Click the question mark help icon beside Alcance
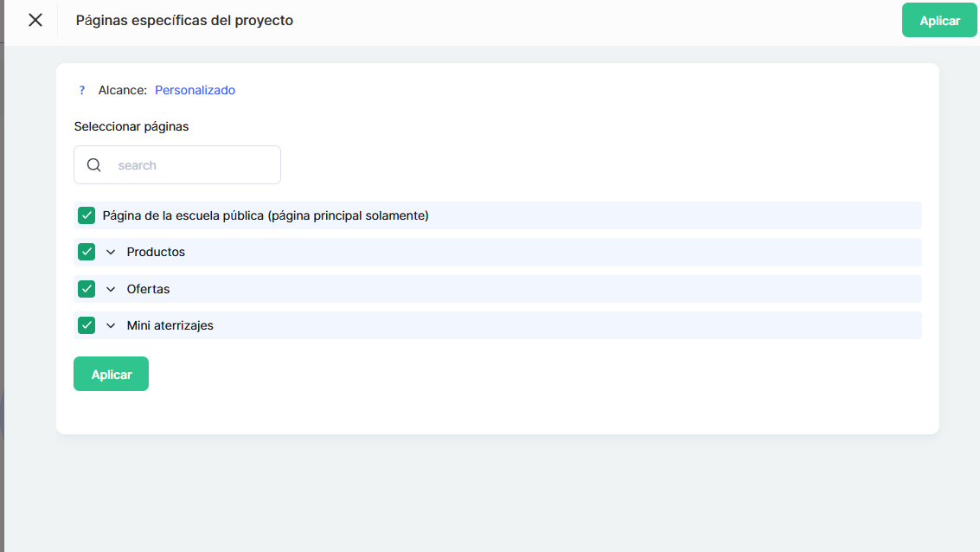The image size is (980, 552). click(x=82, y=90)
